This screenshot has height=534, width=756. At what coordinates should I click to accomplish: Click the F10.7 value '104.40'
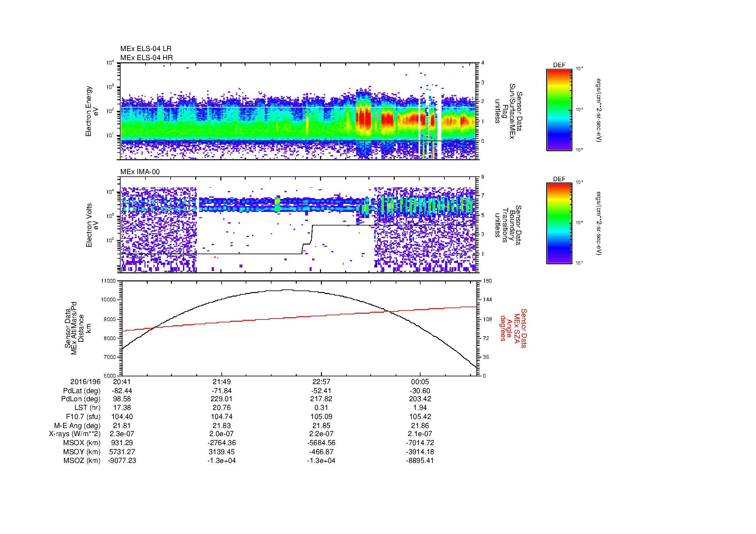coord(122,417)
